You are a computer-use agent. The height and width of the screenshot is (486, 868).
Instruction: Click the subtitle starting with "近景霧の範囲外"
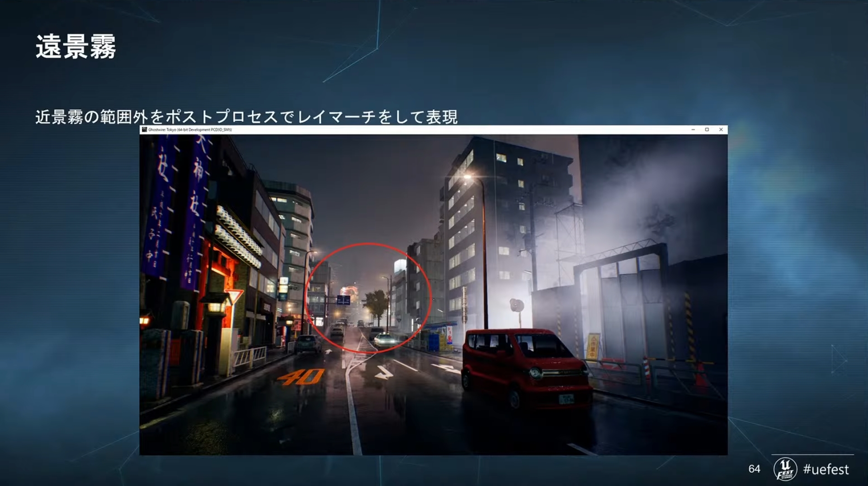click(246, 117)
